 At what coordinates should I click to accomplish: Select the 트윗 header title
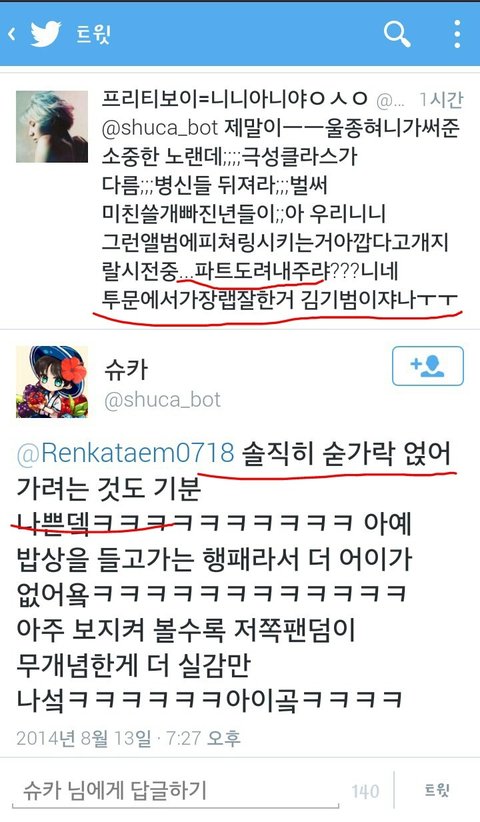point(94,34)
